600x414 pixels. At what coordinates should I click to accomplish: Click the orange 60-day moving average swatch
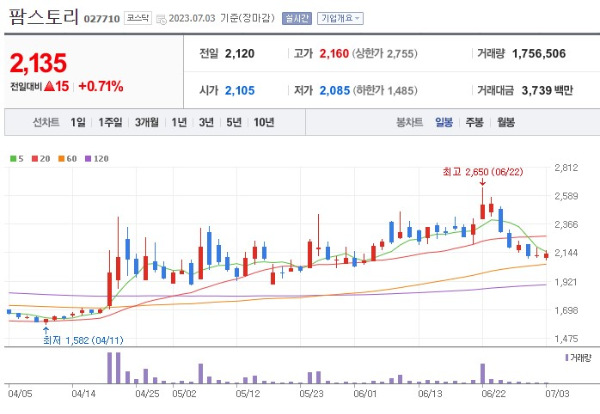coord(61,158)
